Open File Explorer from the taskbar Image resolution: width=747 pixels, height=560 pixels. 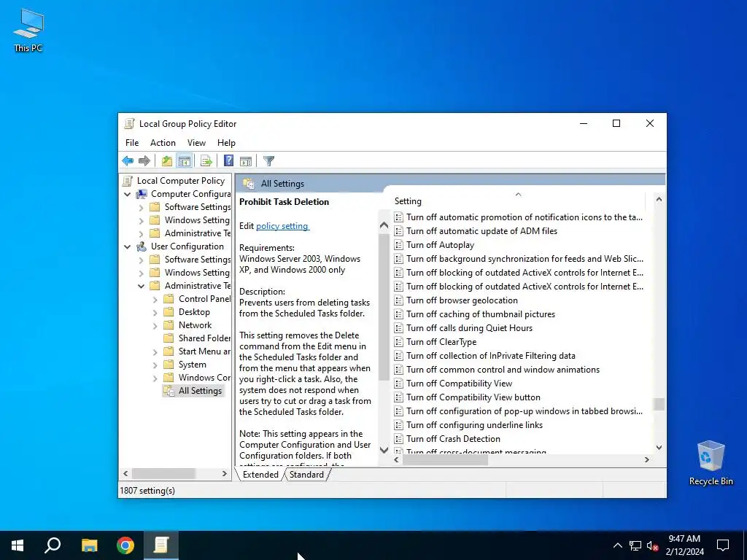pos(89,545)
